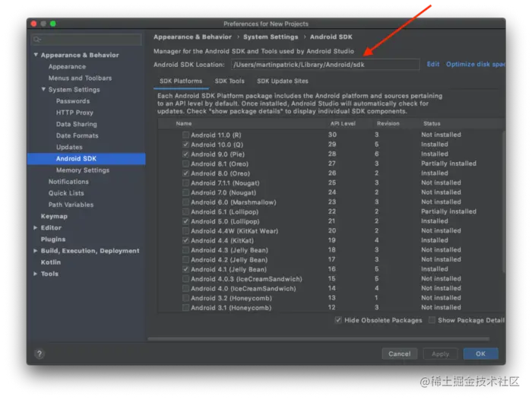This screenshot has width=532, height=400.
Task: Click the search magnifier icon in settings
Action: [37, 40]
